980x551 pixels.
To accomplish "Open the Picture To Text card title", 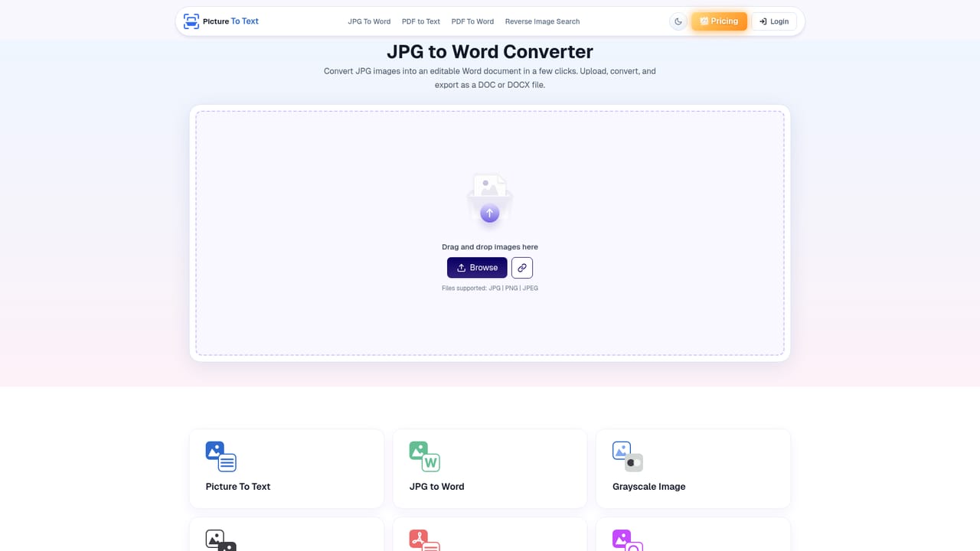I will 238,487.
